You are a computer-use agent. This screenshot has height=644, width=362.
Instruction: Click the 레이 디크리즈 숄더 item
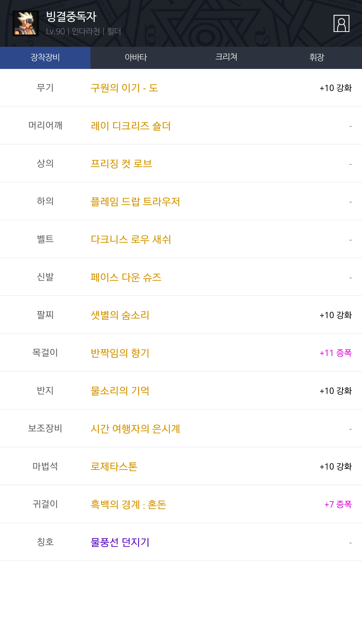(131, 126)
